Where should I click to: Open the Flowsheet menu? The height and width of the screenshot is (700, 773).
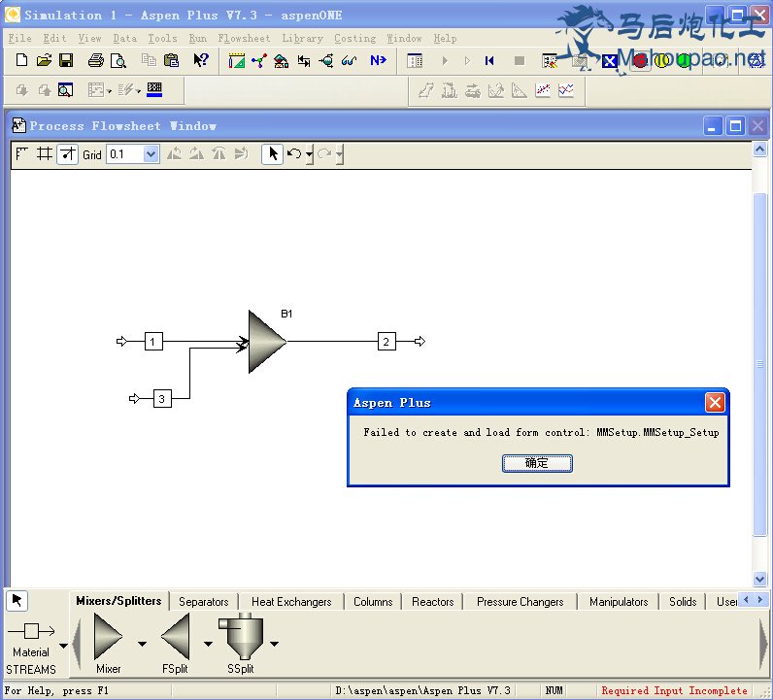click(x=244, y=38)
